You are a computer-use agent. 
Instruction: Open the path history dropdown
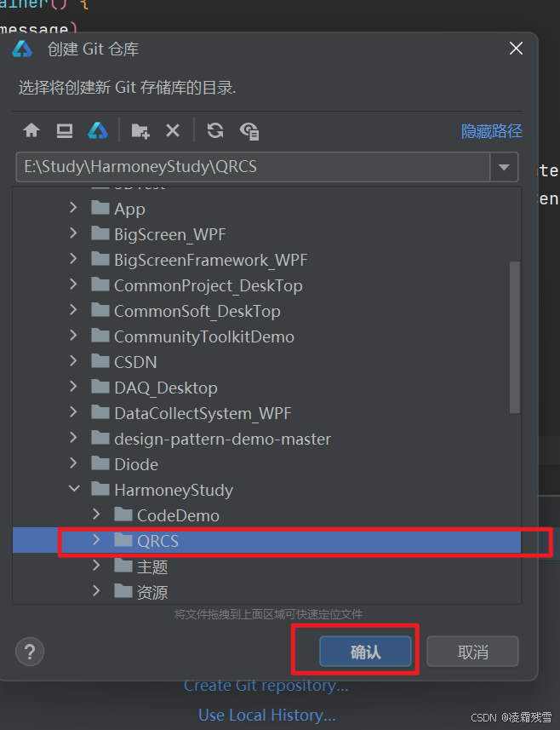pyautogui.click(x=504, y=167)
